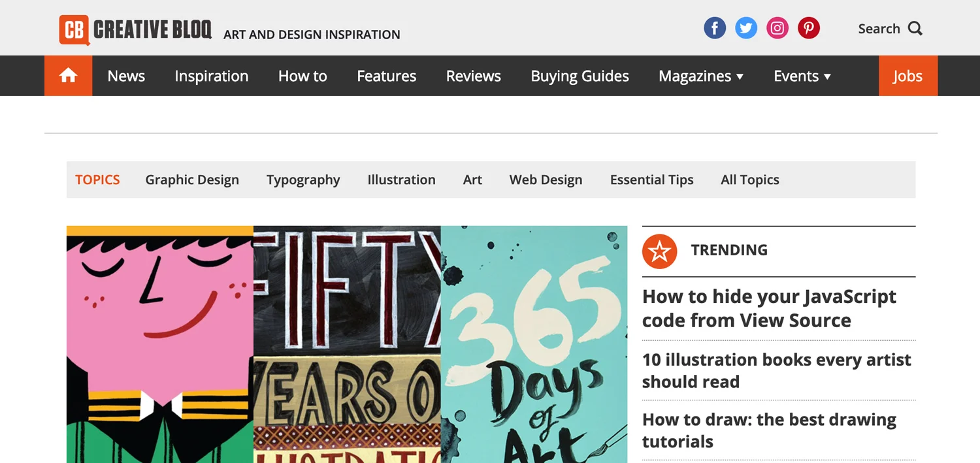Click the pink smiling face illustration
This screenshot has height=463, width=980.
click(x=160, y=344)
